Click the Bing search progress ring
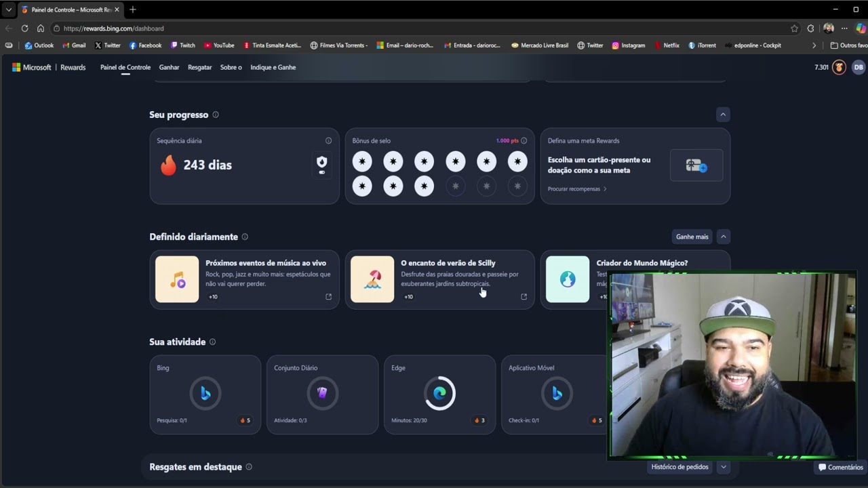The image size is (868, 488). click(x=205, y=393)
